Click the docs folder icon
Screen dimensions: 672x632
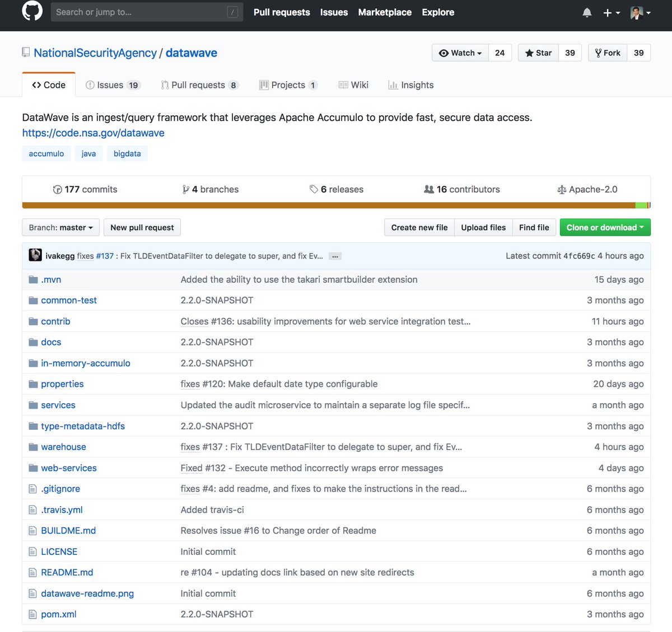point(33,342)
